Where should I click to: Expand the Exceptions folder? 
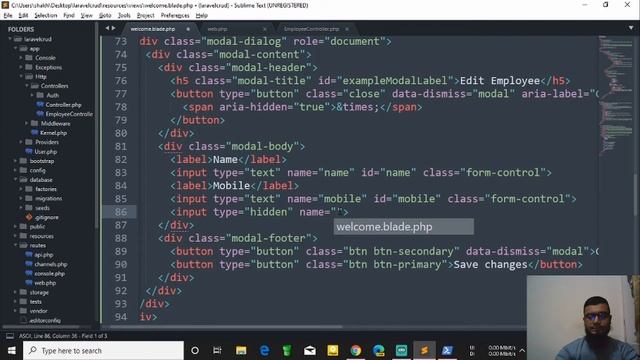point(21,67)
